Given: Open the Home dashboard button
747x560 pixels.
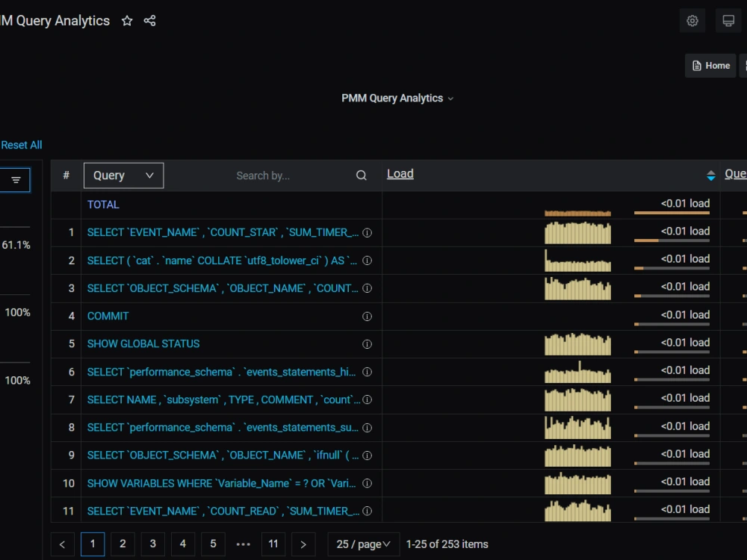Looking at the screenshot, I should click(x=711, y=65).
